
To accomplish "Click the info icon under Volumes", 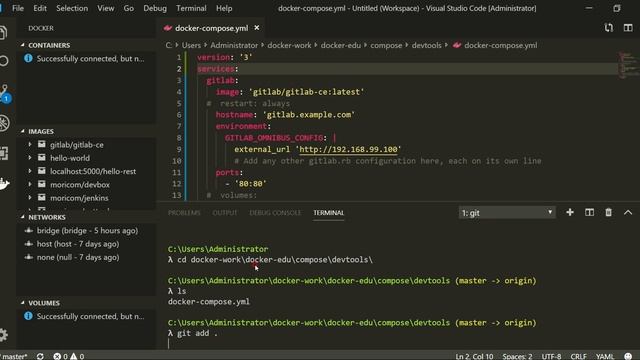I will tap(28, 316).
